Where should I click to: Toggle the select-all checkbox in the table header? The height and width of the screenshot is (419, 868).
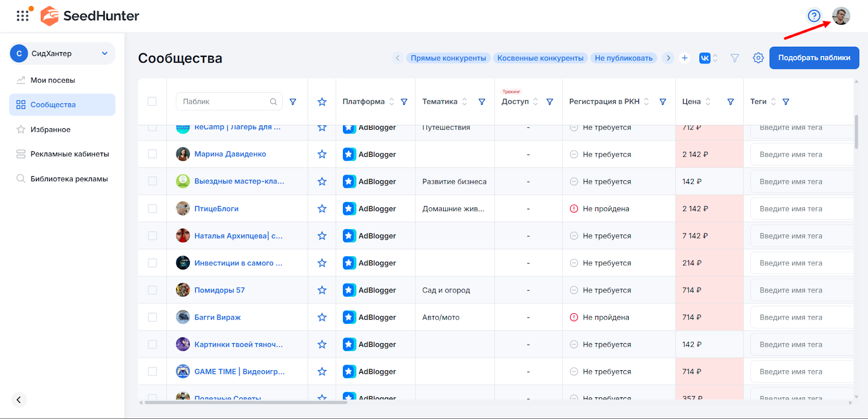point(152,101)
